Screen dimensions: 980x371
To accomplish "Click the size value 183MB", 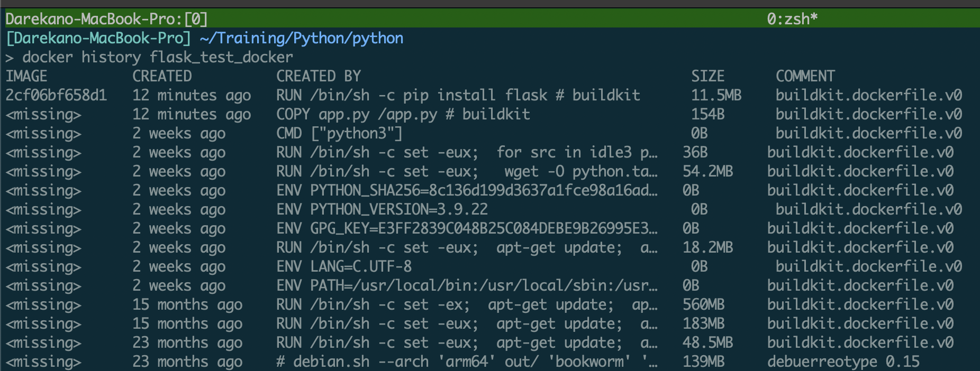I will point(704,323).
